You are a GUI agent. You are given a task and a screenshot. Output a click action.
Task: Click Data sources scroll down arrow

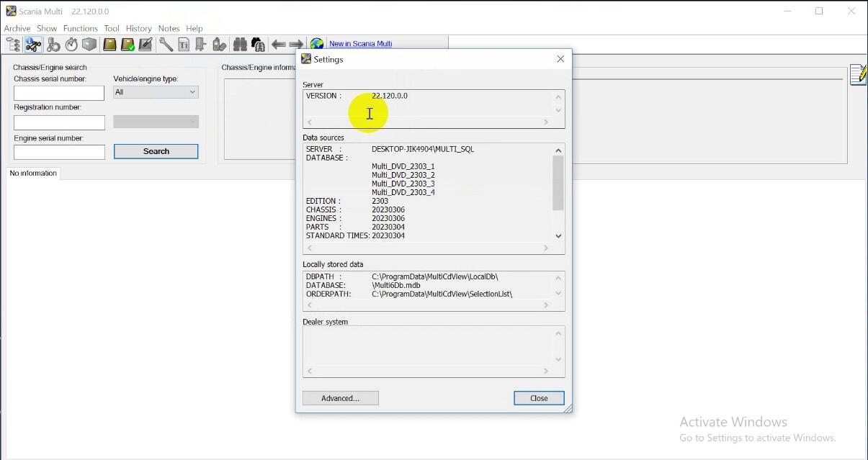pos(558,236)
